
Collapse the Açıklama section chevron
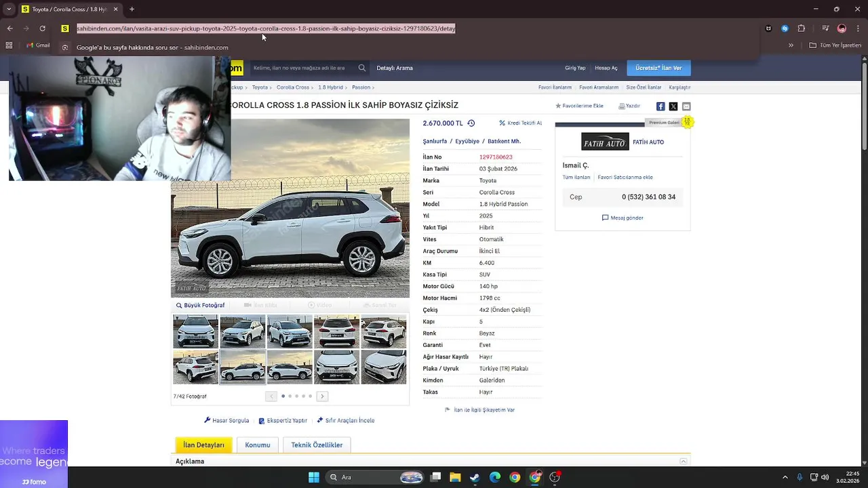(x=684, y=462)
